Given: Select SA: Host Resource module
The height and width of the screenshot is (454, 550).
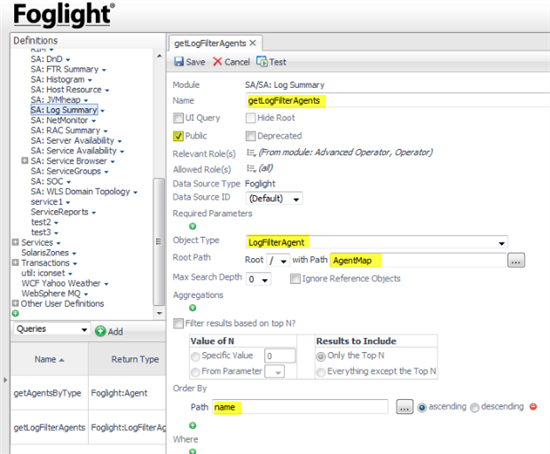Looking at the screenshot, I should coord(66,89).
